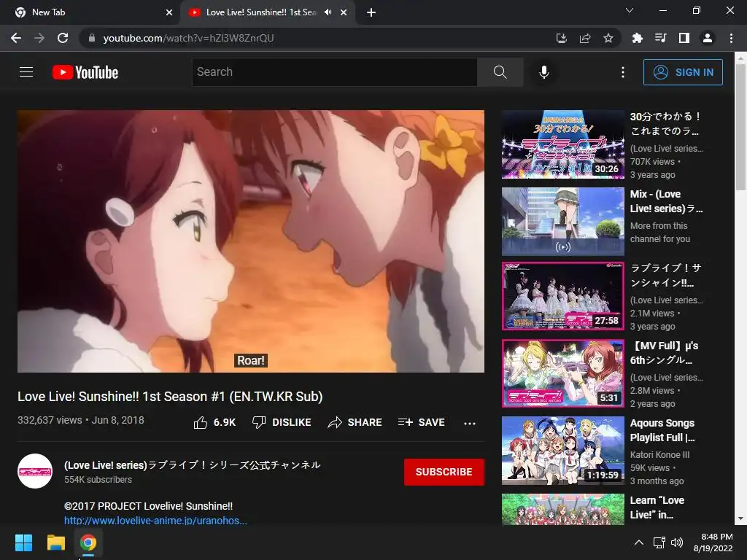Click the YouTube search field
The image size is (747, 560).
point(334,72)
